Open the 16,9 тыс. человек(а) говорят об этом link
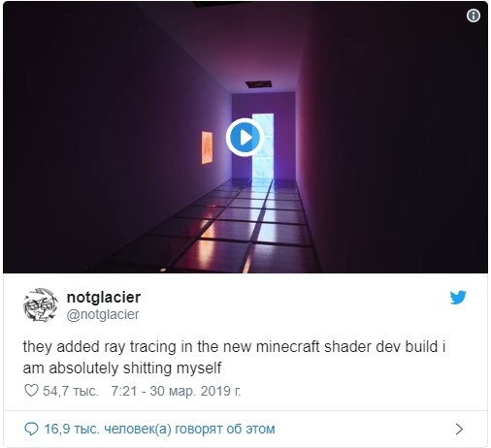The width and height of the screenshot is (491, 448). (x=159, y=429)
